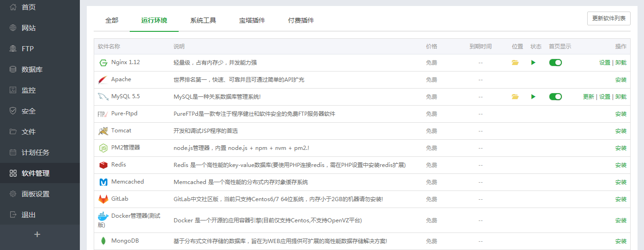
Task: Click the MongoDB software name text
Action: 125,241
